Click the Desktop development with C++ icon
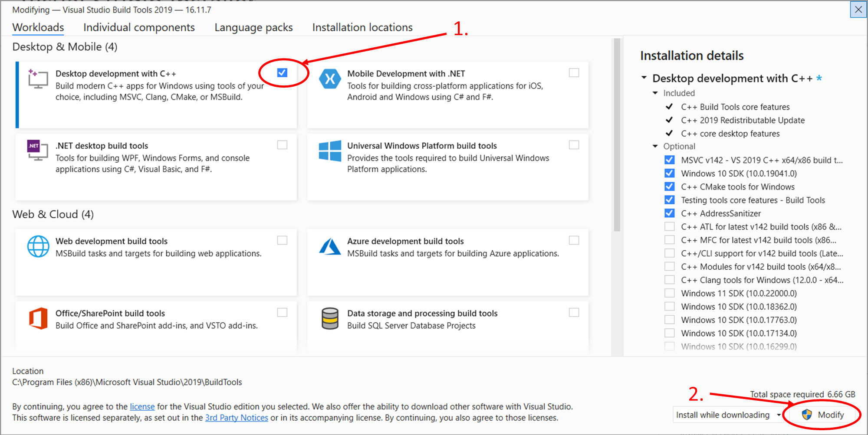The width and height of the screenshot is (868, 435). click(x=38, y=79)
